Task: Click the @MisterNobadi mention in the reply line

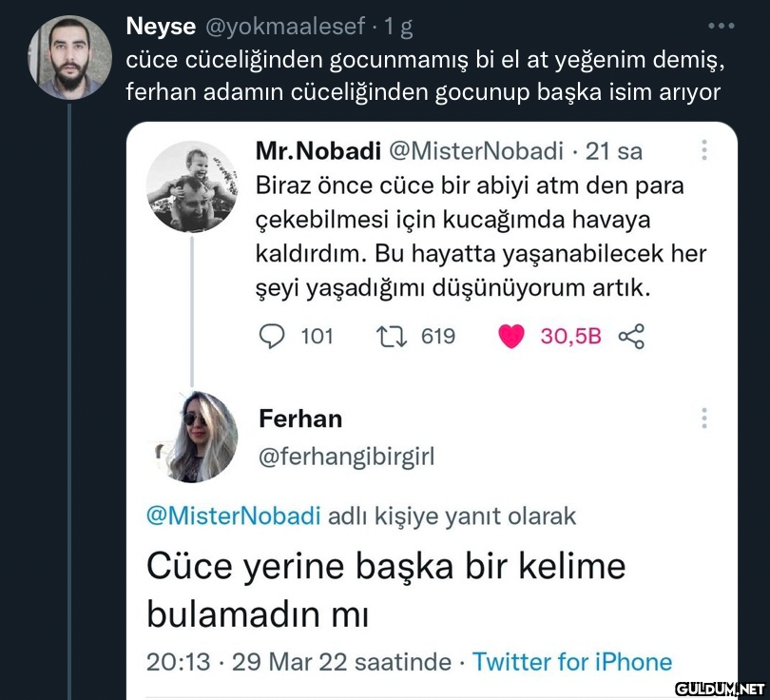Action: coord(234,516)
